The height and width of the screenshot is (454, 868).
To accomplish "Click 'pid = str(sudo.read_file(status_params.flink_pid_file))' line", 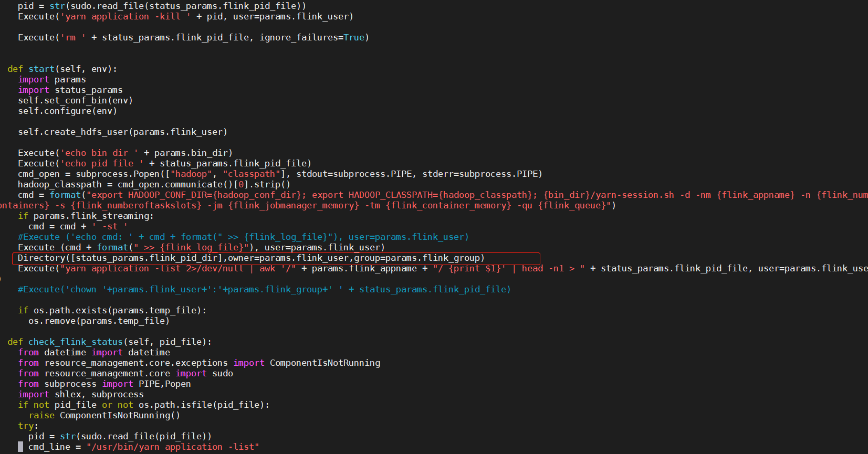I will click(162, 6).
